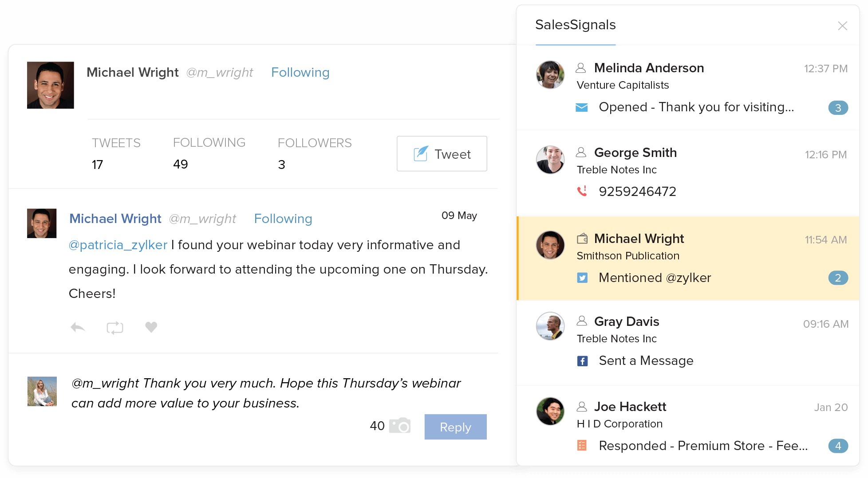Click the unread count badge on Michael Wright's signal
The image size is (868, 478).
coord(838,278)
